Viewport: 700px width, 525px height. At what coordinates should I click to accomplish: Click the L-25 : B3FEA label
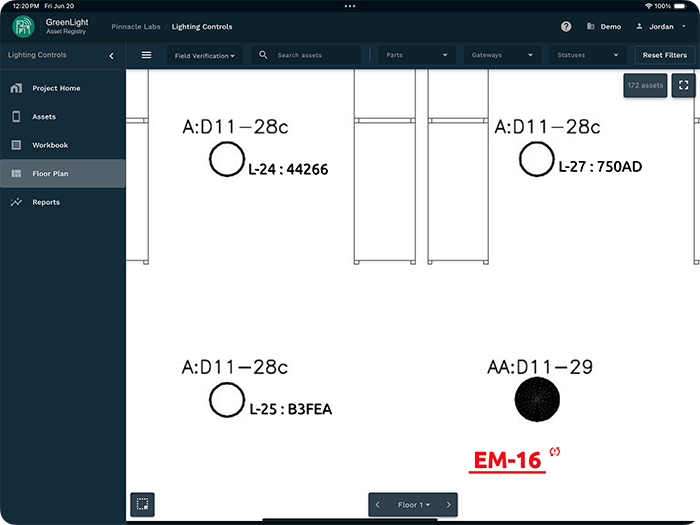click(291, 409)
